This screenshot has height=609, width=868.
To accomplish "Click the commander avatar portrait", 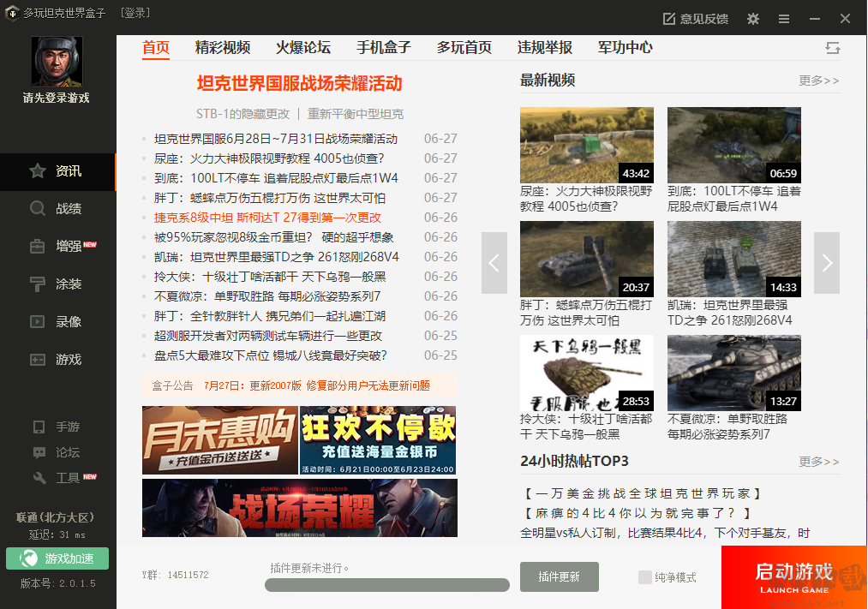I will [x=57, y=62].
